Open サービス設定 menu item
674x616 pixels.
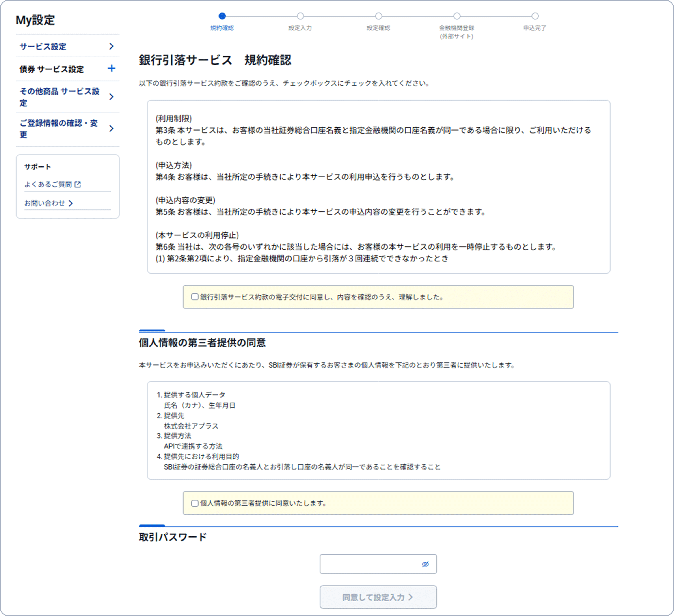point(43,46)
